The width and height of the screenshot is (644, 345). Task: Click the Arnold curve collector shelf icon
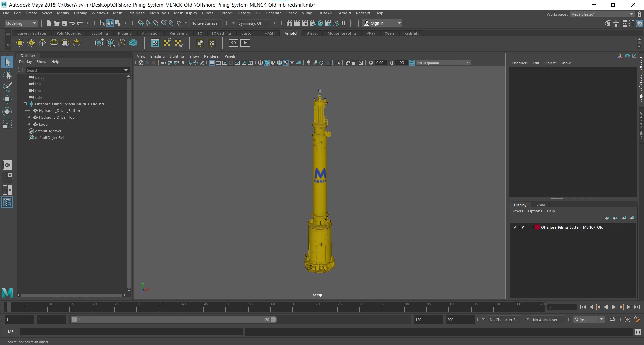tap(122, 43)
